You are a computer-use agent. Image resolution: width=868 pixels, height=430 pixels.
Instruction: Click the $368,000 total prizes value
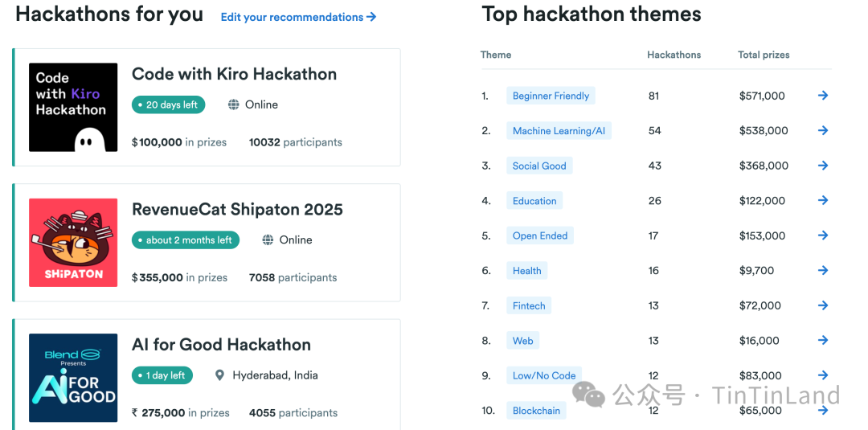click(x=764, y=166)
